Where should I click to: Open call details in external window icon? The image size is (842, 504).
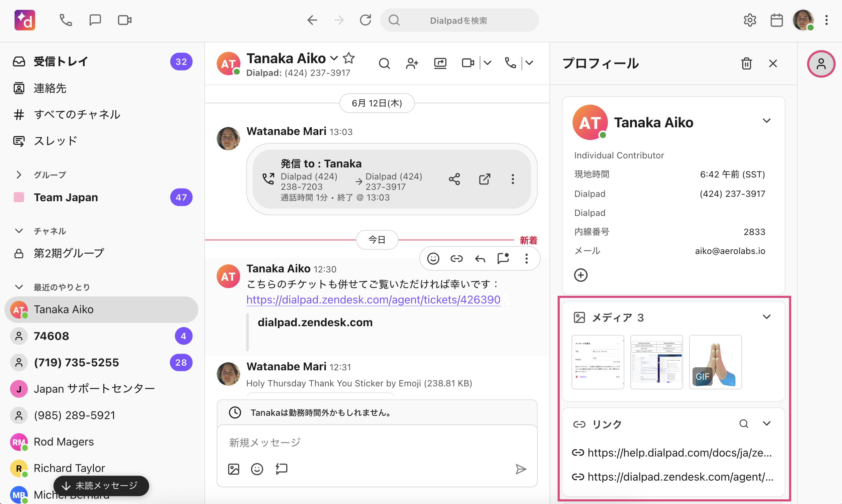(484, 179)
